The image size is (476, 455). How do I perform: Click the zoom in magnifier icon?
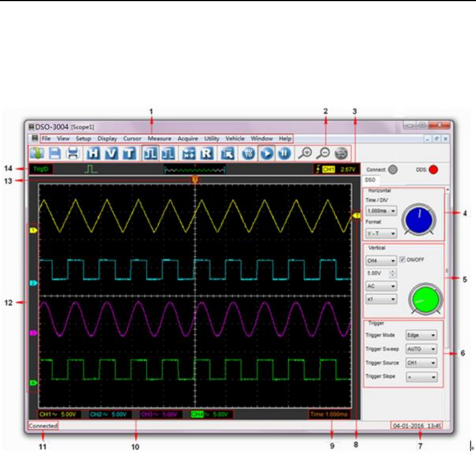pyautogui.click(x=305, y=154)
